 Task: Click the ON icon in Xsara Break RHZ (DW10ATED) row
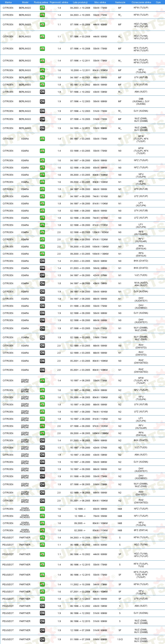point(42,501)
